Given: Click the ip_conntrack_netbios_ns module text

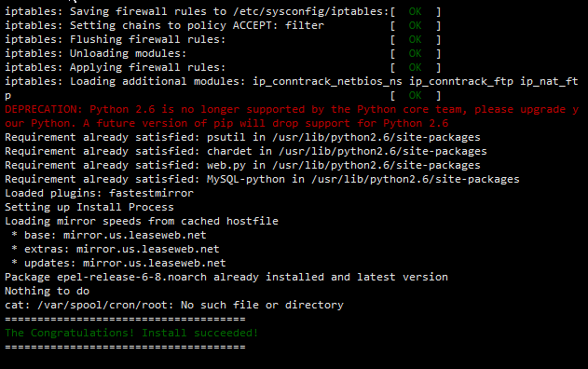Looking at the screenshot, I should (327, 81).
